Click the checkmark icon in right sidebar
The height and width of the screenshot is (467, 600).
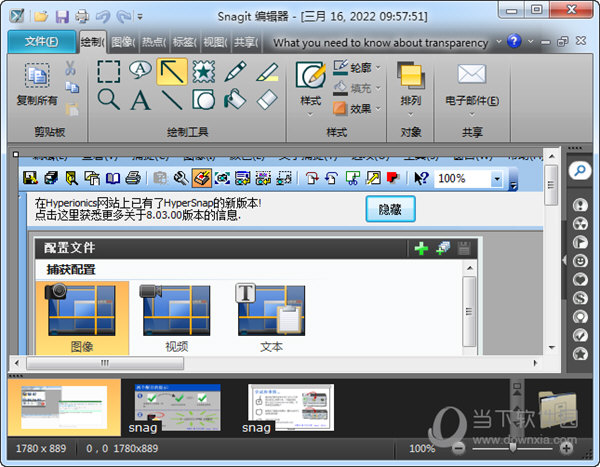click(580, 335)
